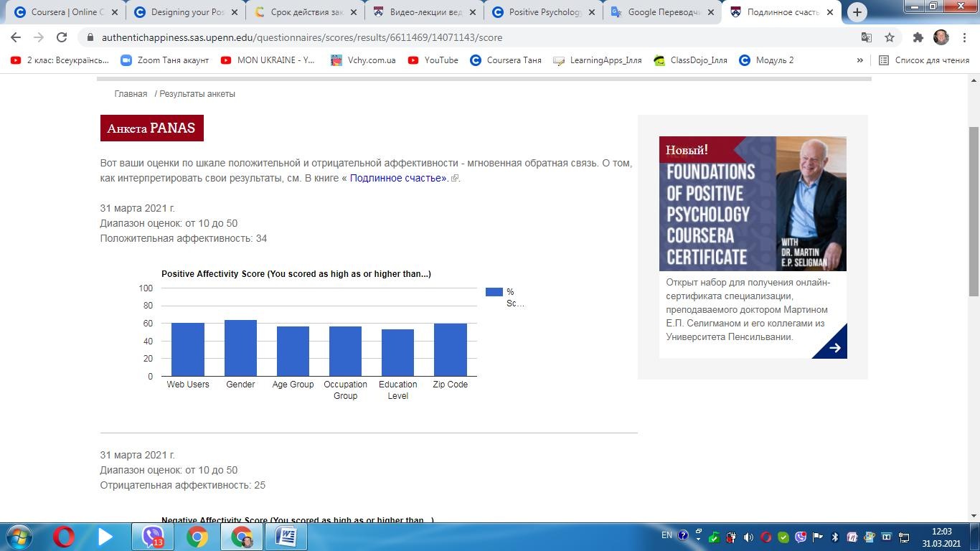Click the help question mark tray icon
Image resolution: width=980 pixels, height=551 pixels.
point(683,535)
